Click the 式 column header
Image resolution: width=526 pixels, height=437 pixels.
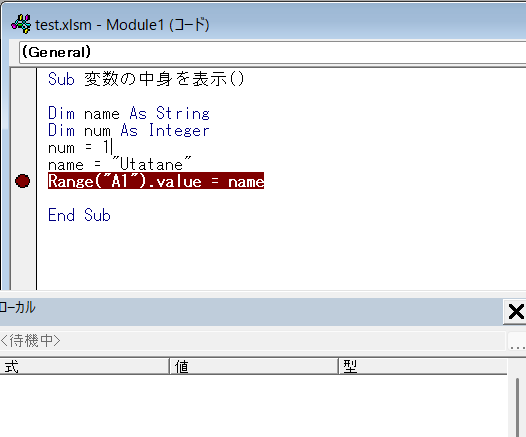point(84,366)
